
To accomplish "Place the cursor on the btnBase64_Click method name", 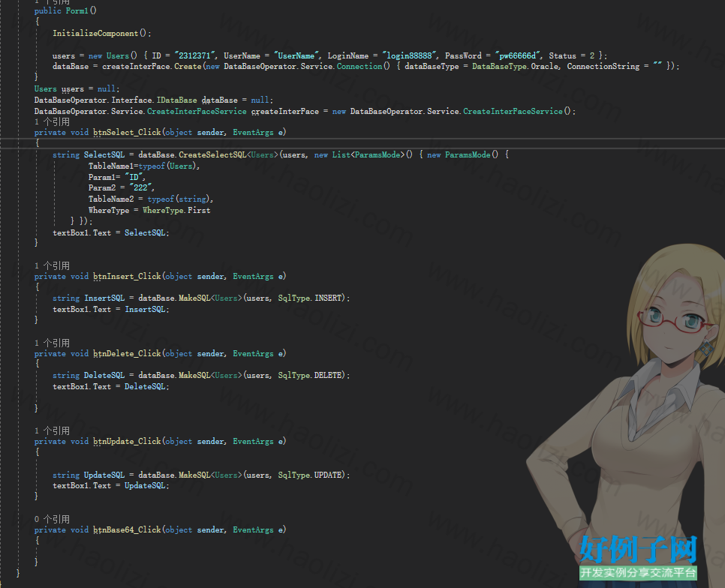I will click(127, 529).
